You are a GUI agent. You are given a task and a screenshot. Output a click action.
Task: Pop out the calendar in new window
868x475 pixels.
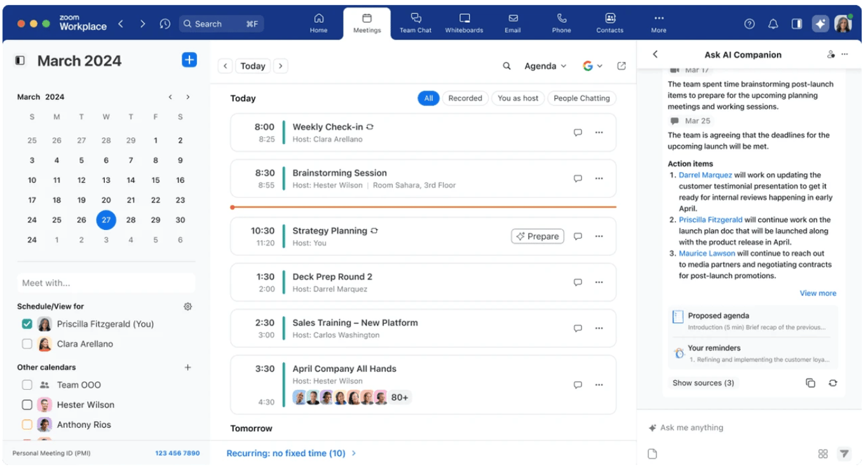[621, 66]
